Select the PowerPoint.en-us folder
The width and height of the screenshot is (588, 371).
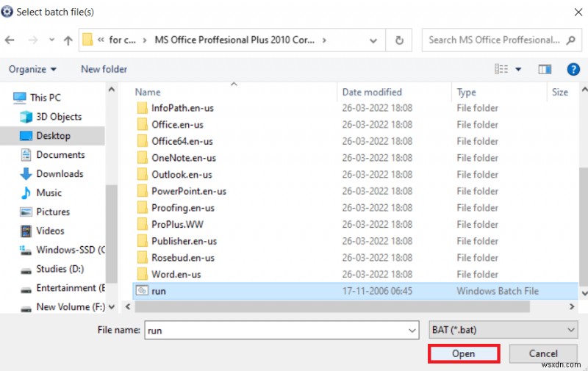click(189, 191)
